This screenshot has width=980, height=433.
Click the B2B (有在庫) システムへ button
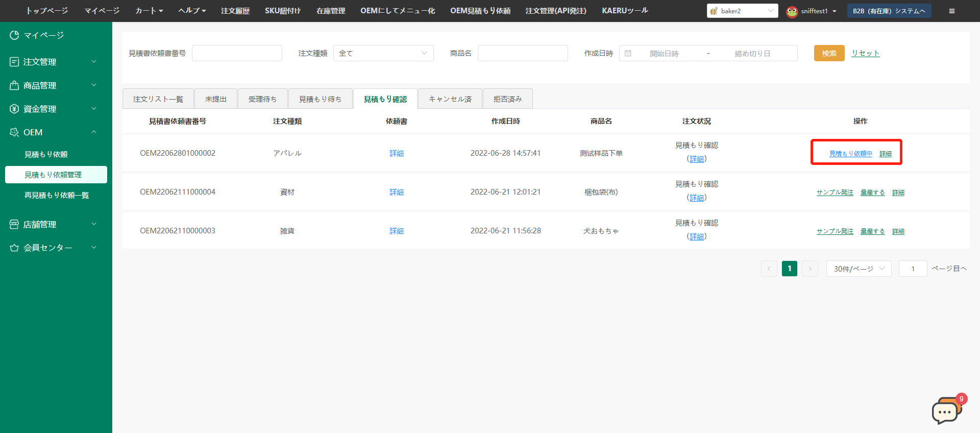click(889, 11)
